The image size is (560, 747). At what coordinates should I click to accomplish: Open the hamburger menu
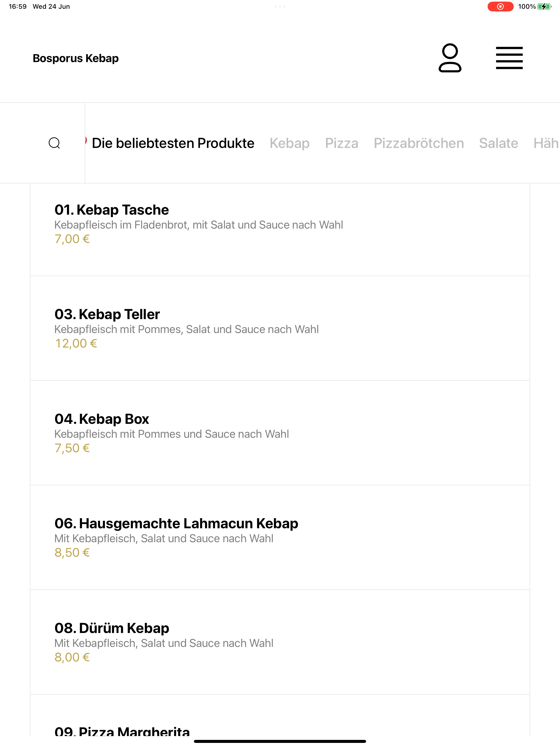coord(509,58)
